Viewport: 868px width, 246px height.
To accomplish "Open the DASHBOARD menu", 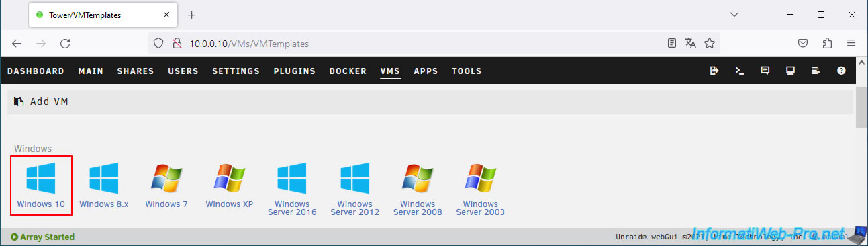I will click(36, 71).
